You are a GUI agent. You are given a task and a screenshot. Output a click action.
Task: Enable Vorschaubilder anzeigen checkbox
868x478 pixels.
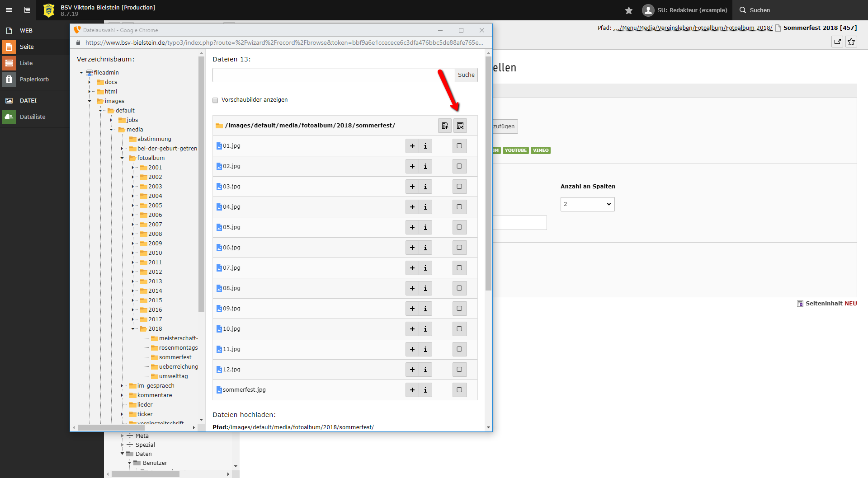pos(215,100)
